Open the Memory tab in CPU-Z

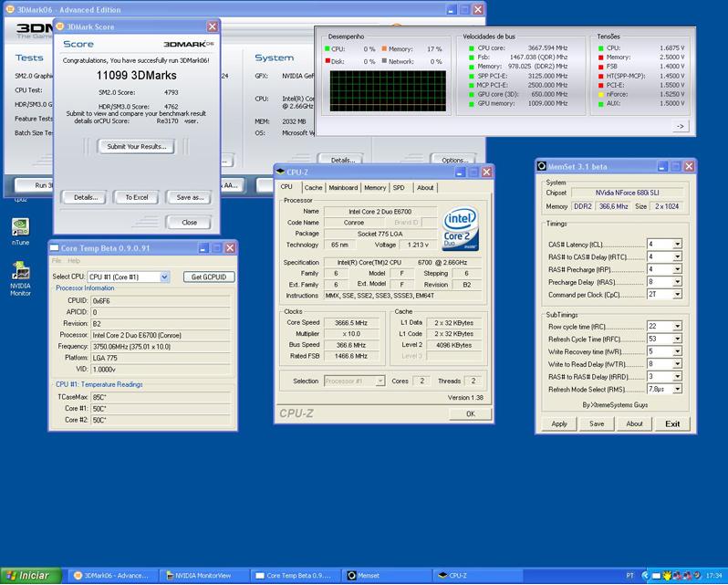375,188
